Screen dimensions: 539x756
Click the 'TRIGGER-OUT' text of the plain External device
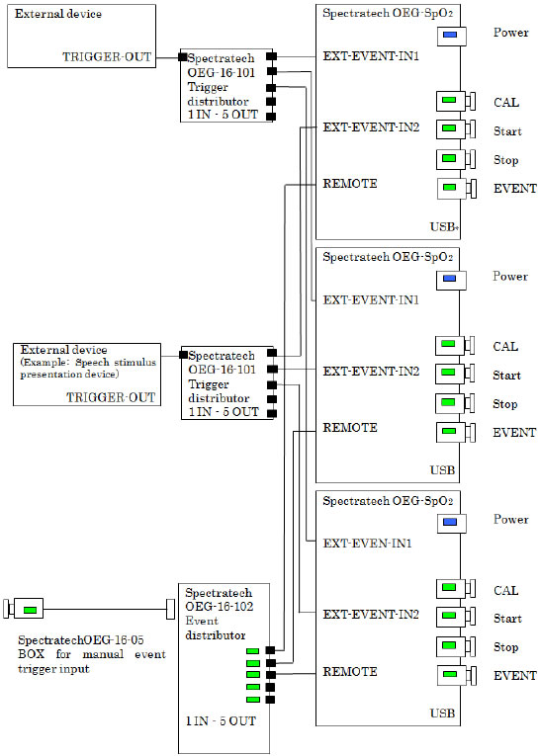[107, 57]
